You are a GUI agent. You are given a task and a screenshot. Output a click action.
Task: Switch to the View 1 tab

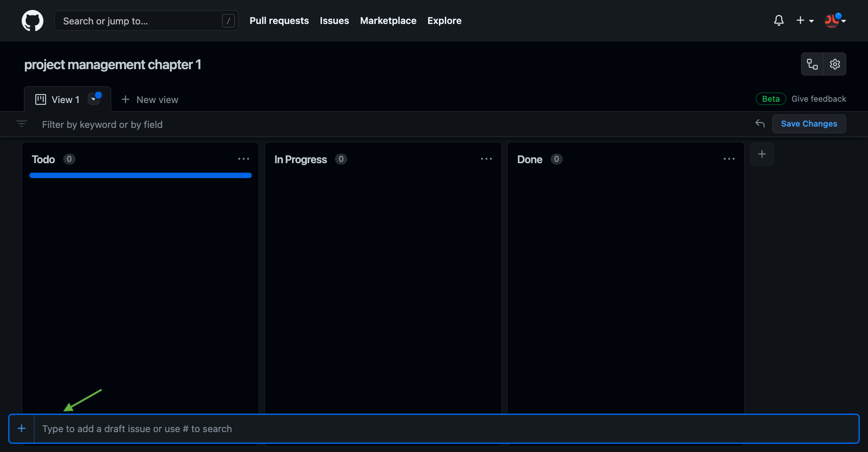pos(59,99)
